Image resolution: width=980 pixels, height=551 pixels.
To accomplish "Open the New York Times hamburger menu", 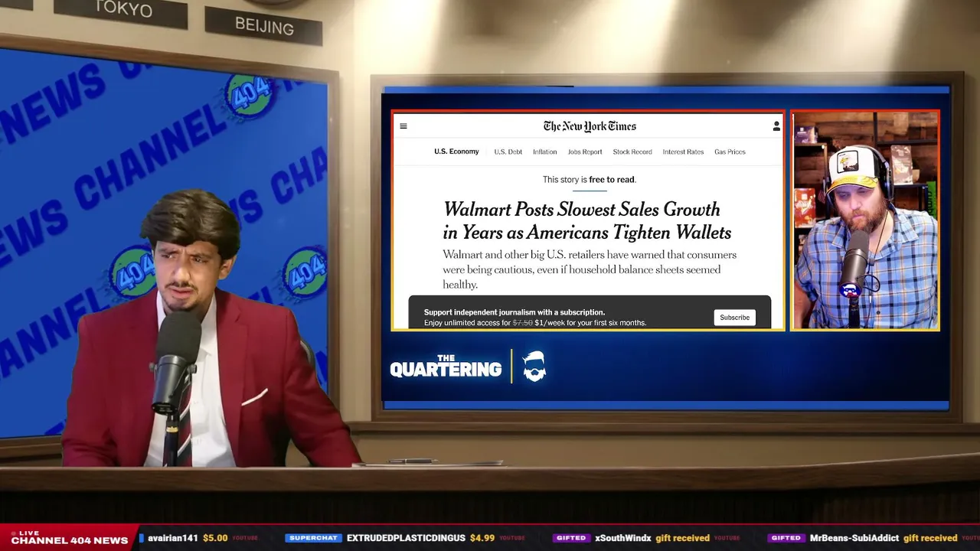I will click(403, 126).
